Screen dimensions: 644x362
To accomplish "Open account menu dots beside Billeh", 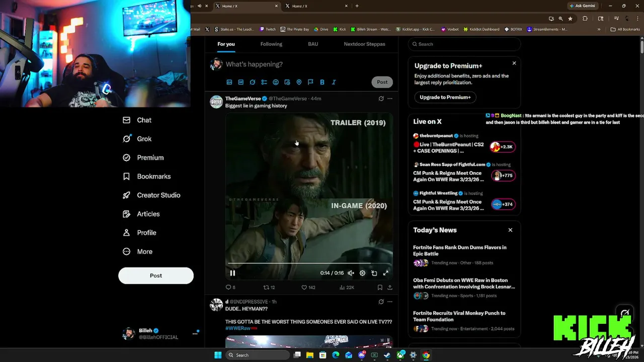I will 195,334.
